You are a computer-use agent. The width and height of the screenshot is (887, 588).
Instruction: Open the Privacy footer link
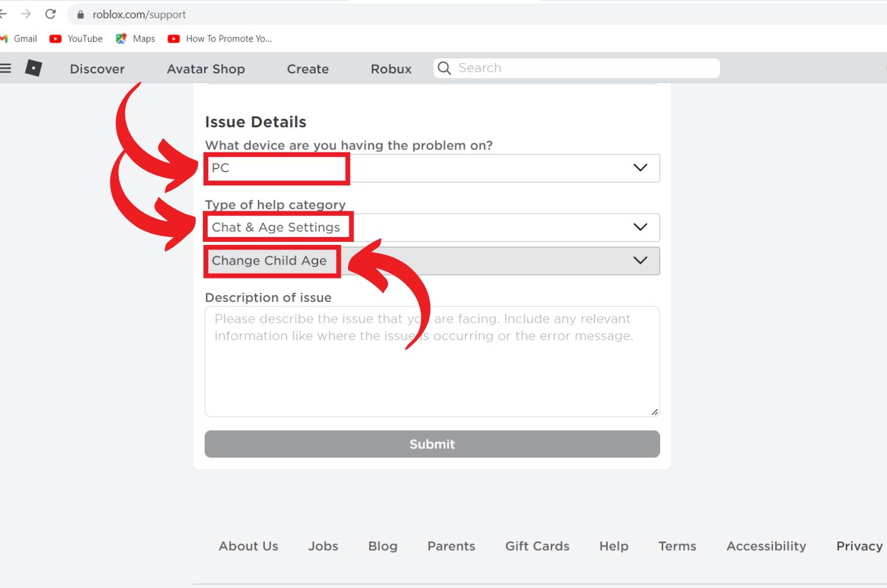[859, 546]
